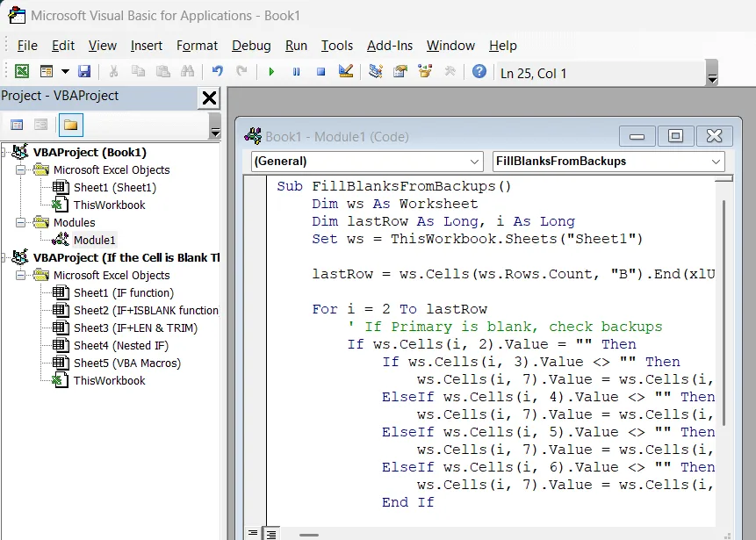Click the Module1 code window icon
Viewport: 756px width, 540px height.
coord(253,136)
